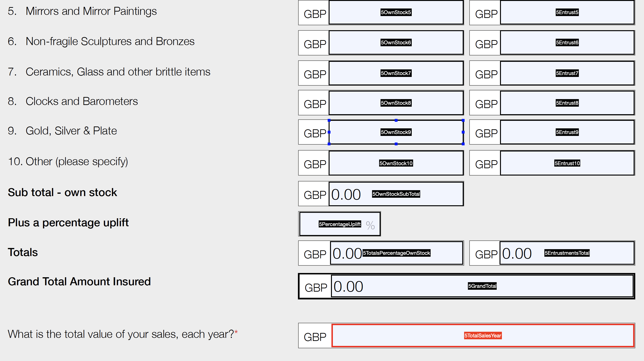Click the bottom-center resize handle of 5OwnStock9
Viewport: 644px width, 361px height.
(x=396, y=144)
